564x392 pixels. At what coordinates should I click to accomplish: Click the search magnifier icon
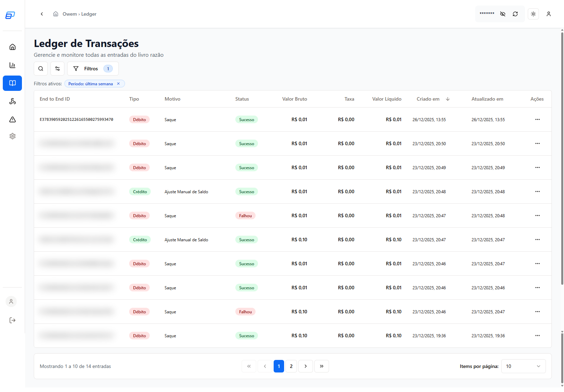(40, 69)
